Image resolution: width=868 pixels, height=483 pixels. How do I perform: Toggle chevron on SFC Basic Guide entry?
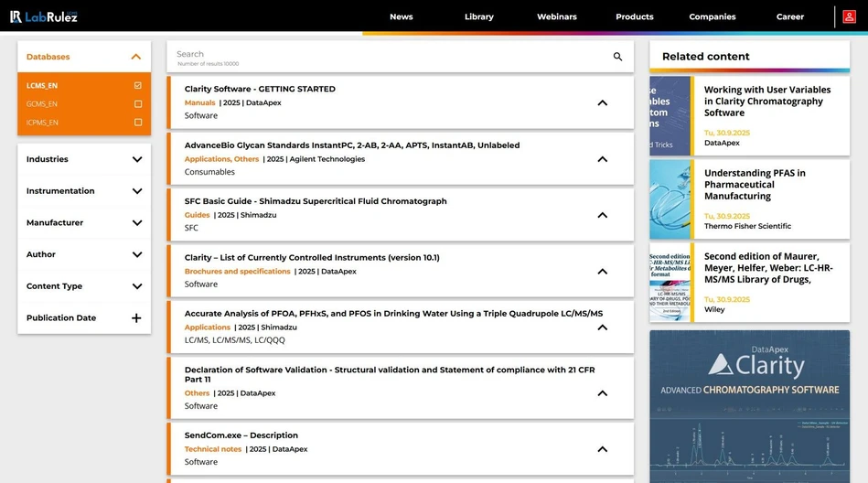click(602, 215)
